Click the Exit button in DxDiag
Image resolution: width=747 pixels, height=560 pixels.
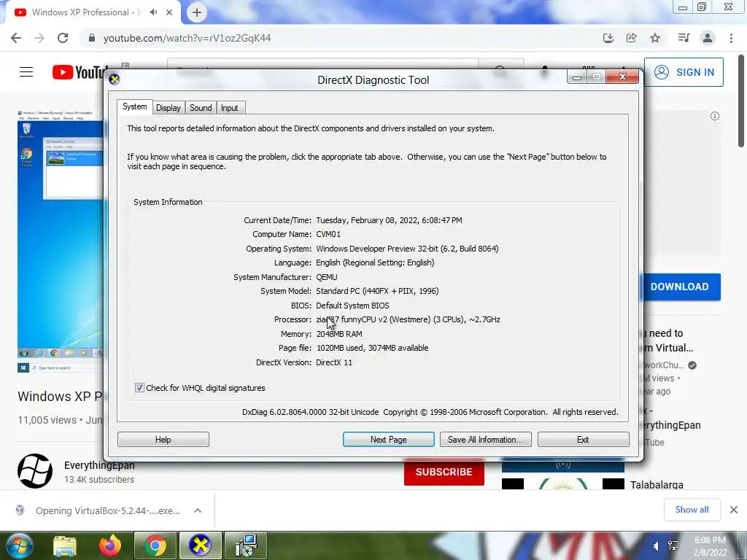coord(583,440)
